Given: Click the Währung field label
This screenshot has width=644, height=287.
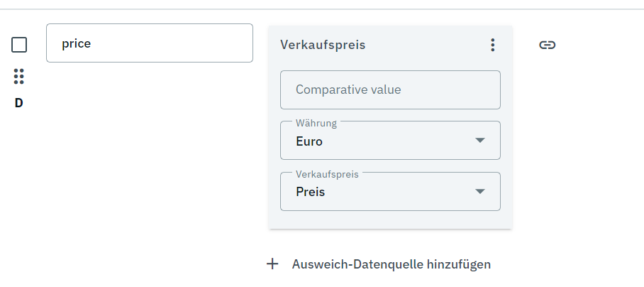Looking at the screenshot, I should click(x=316, y=123).
